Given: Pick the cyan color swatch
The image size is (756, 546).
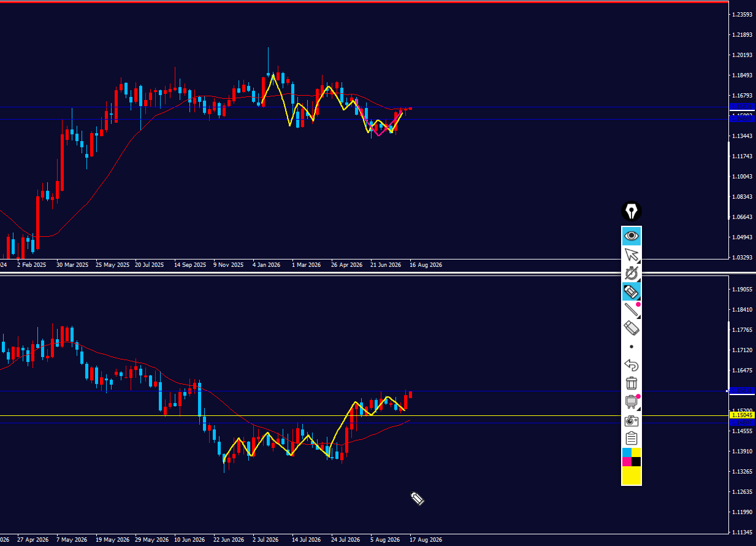Looking at the screenshot, I should coord(627,452).
